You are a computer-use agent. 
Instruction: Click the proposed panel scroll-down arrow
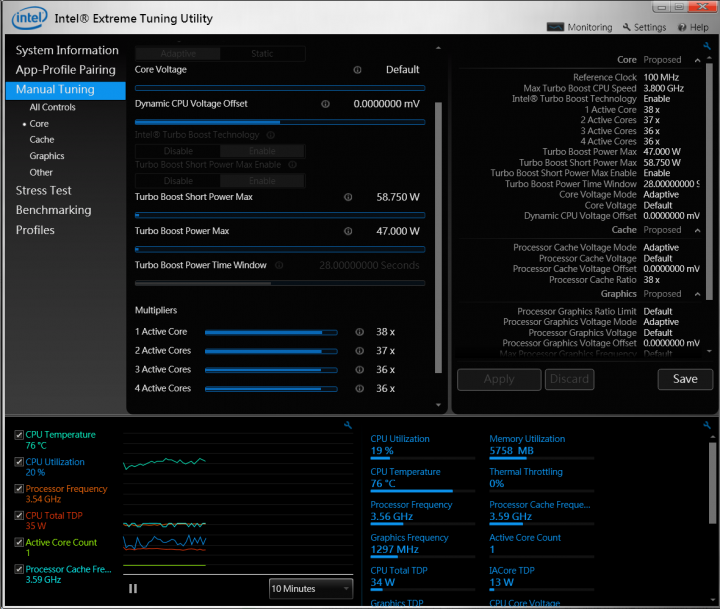pos(709,351)
